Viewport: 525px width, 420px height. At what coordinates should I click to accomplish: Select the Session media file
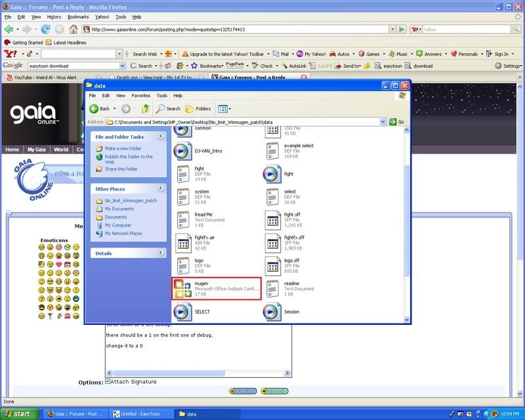click(x=282, y=312)
